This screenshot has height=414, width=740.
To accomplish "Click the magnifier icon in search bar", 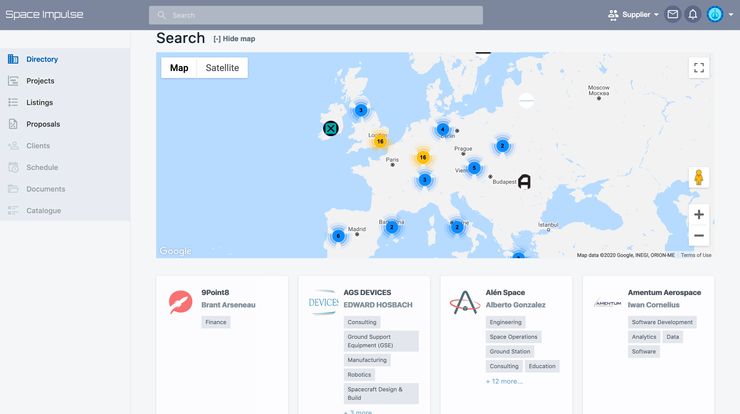I will [x=161, y=15].
